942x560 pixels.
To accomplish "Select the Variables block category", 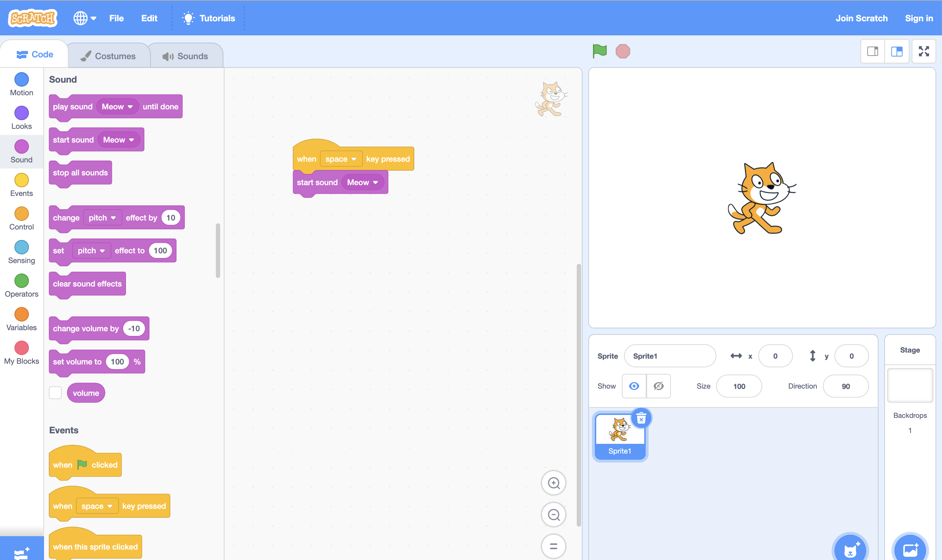I will coord(22,320).
